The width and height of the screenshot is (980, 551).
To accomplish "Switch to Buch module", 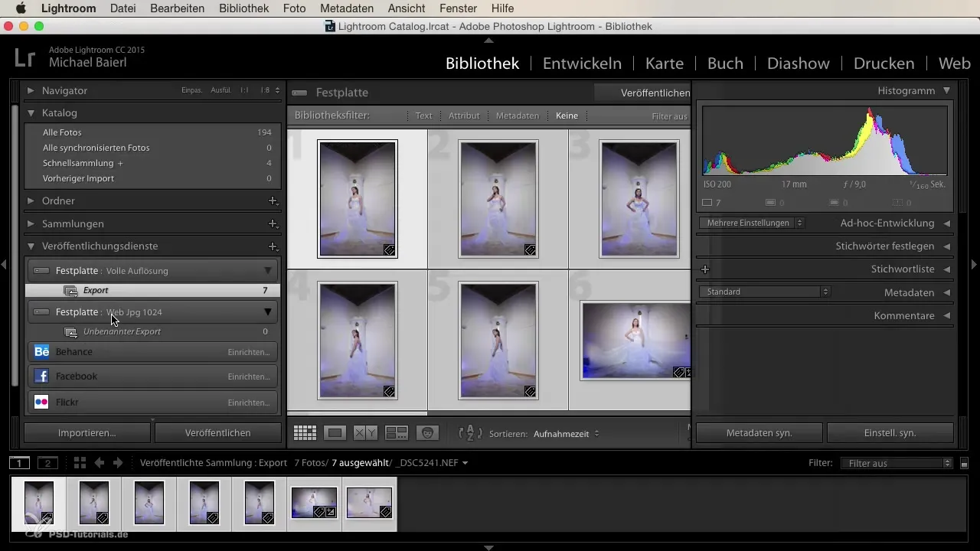I will click(x=725, y=63).
